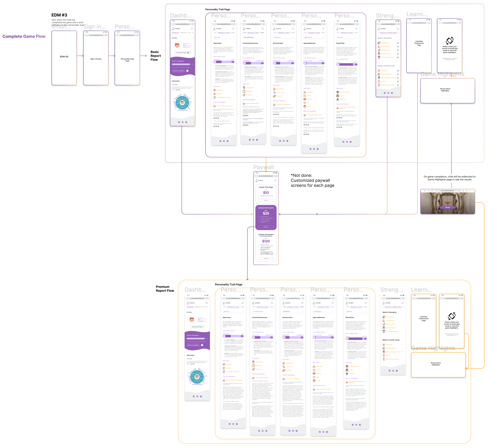Select Strengths & Growth Areas tab in basic flow

tap(388, 33)
